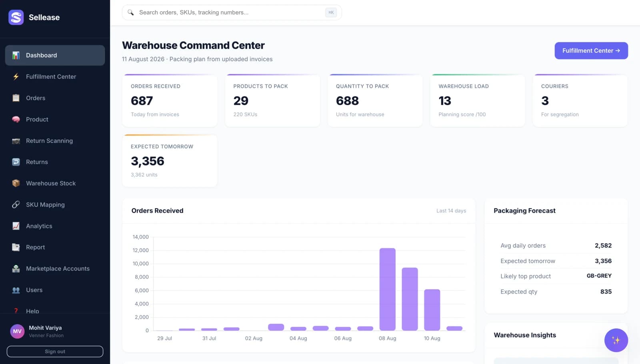The width and height of the screenshot is (640, 364).
Task: Click the Analytics chart icon
Action: [x=16, y=226]
